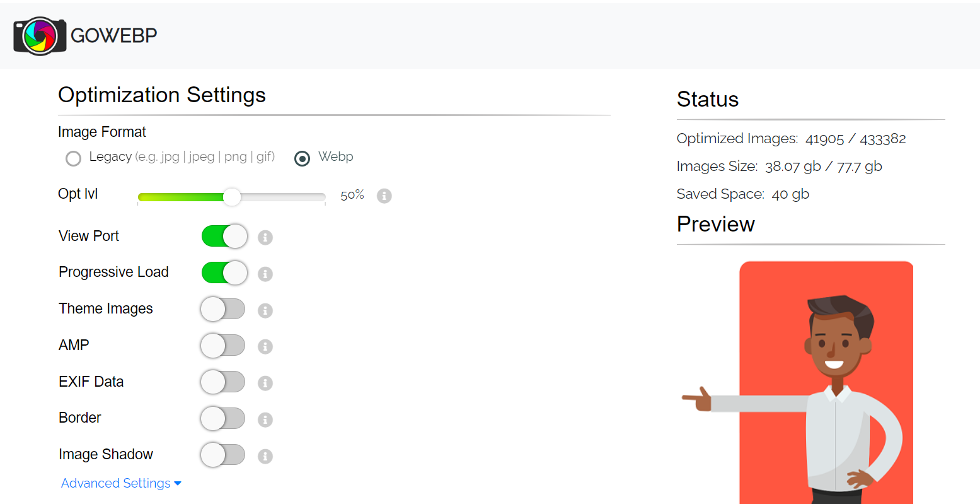Open info icon next to Opt lvl slider
Viewport: 980px width, 504px height.
384,196
